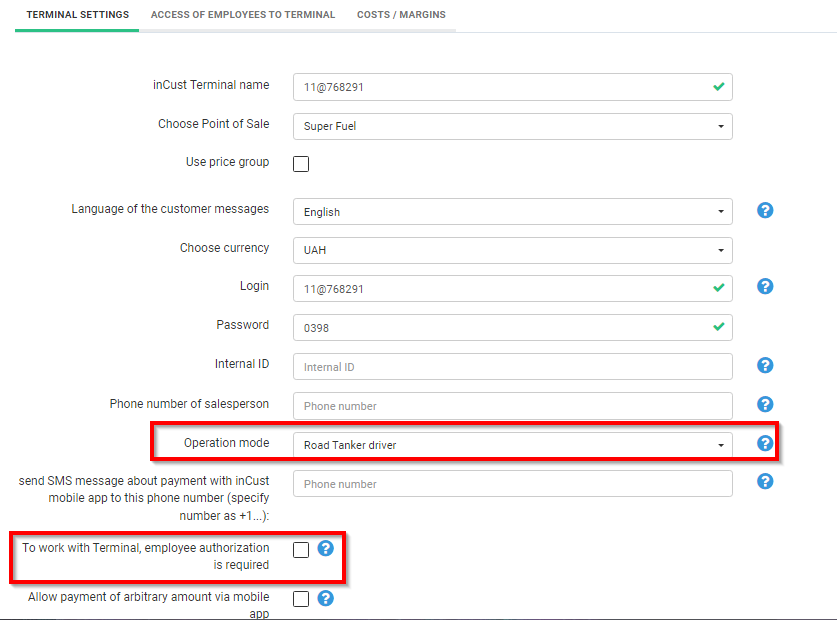Open the Operation mode dropdown
Image resolution: width=837 pixels, height=620 pixels.
[512, 445]
